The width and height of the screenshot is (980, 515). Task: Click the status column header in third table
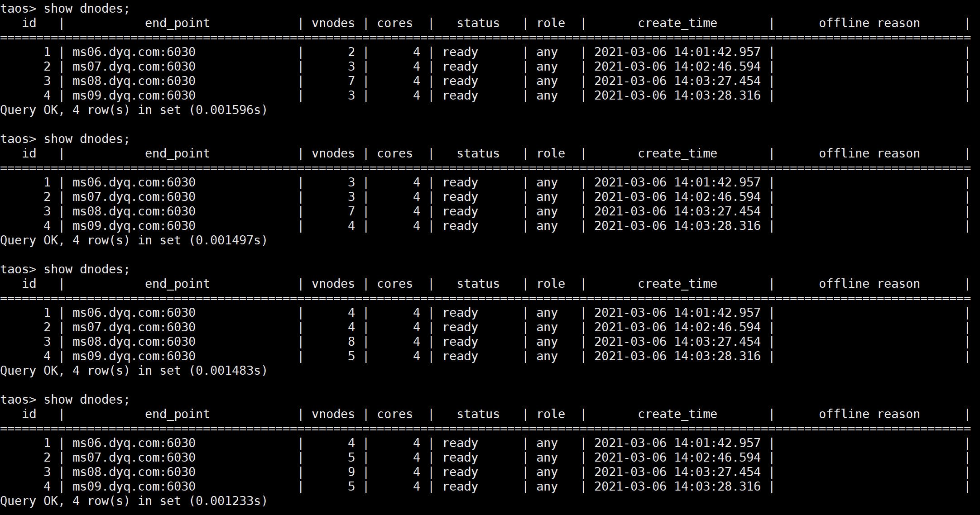477,283
